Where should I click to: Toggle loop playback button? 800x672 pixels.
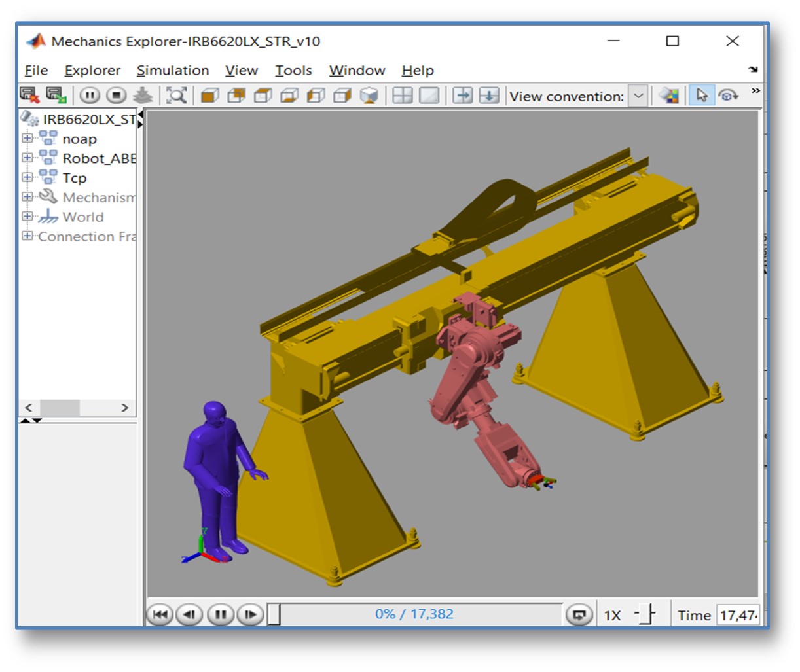pyautogui.click(x=579, y=615)
